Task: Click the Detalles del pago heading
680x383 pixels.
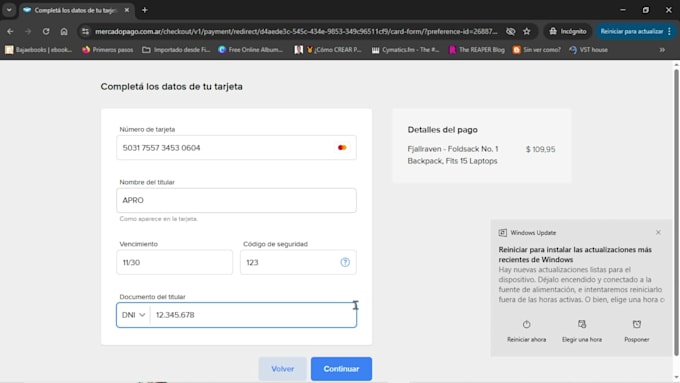Action: coord(442,130)
